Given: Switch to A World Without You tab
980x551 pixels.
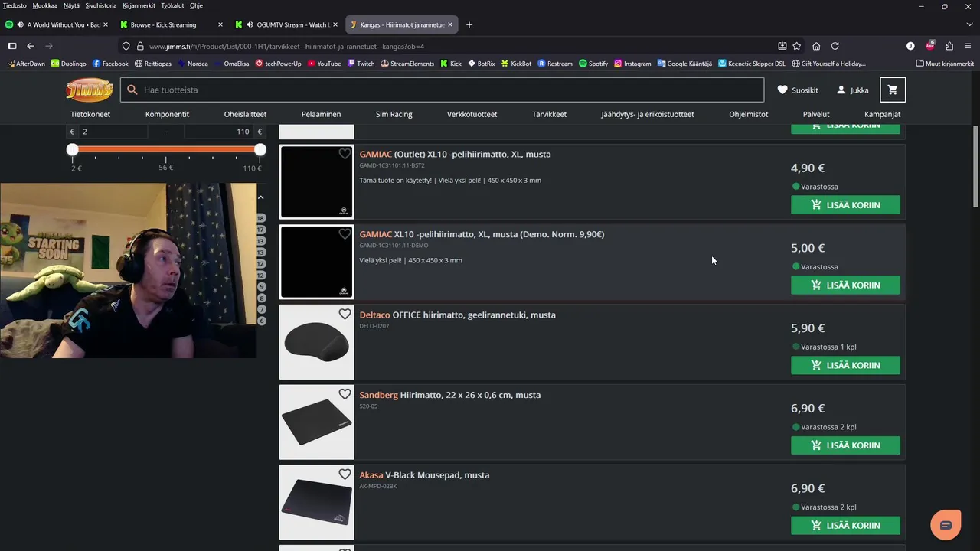Looking at the screenshot, I should click(x=58, y=24).
